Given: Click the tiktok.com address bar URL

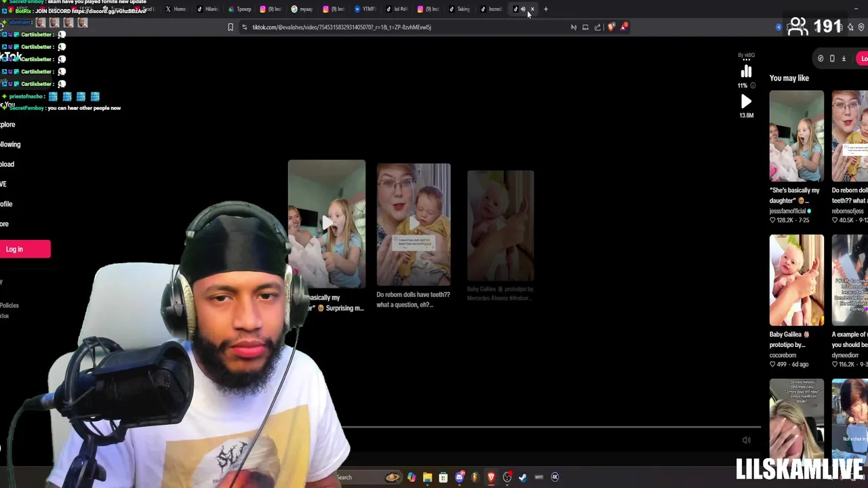Looking at the screenshot, I should pos(342,27).
